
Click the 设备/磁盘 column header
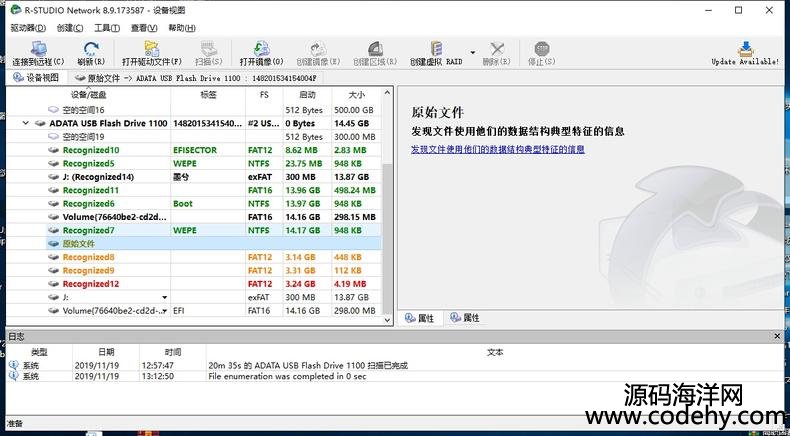click(88, 95)
